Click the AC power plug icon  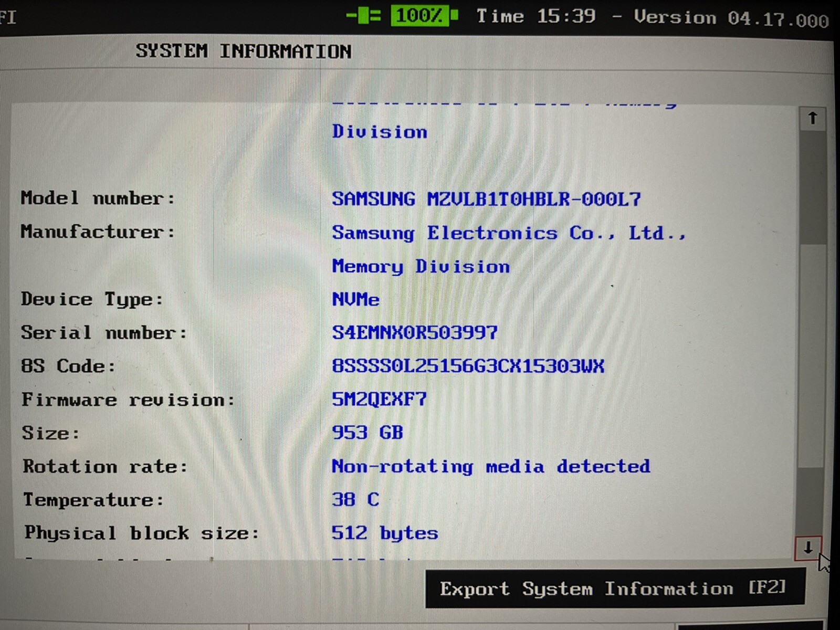pos(363,16)
